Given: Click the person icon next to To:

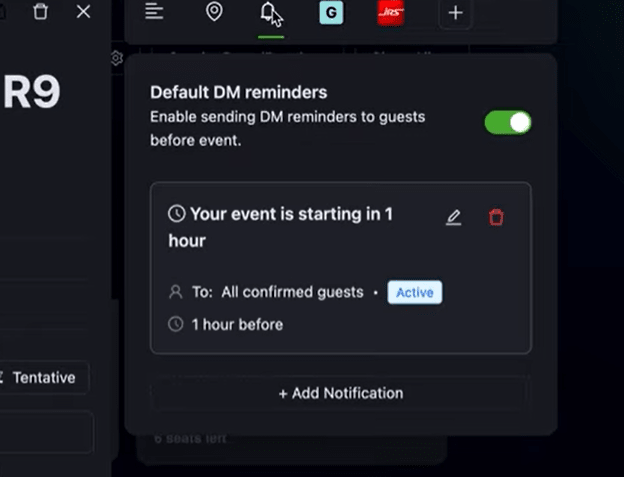Looking at the screenshot, I should pos(176,292).
